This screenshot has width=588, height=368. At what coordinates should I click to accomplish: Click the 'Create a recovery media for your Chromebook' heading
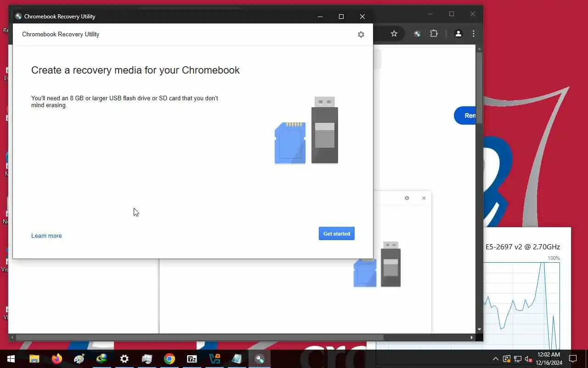pos(136,70)
